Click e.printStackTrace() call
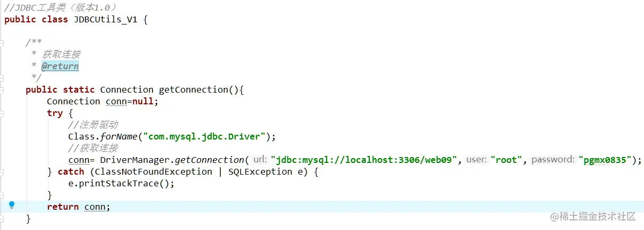This screenshot has height=230, width=644. (122, 183)
